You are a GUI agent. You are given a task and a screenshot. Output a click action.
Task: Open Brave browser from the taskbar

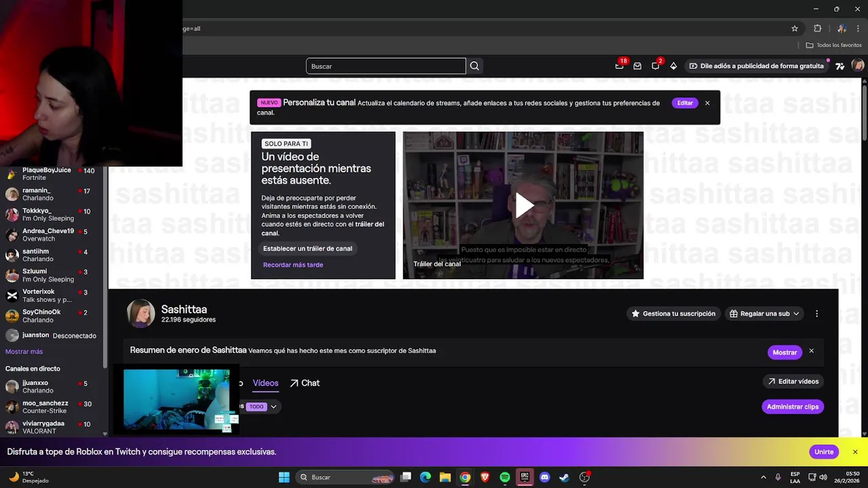pyautogui.click(x=485, y=477)
